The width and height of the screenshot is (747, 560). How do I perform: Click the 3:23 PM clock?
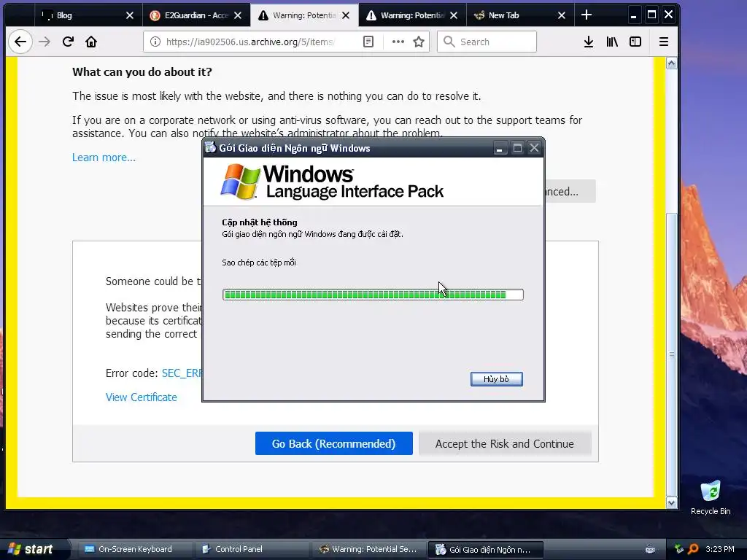[x=720, y=549]
